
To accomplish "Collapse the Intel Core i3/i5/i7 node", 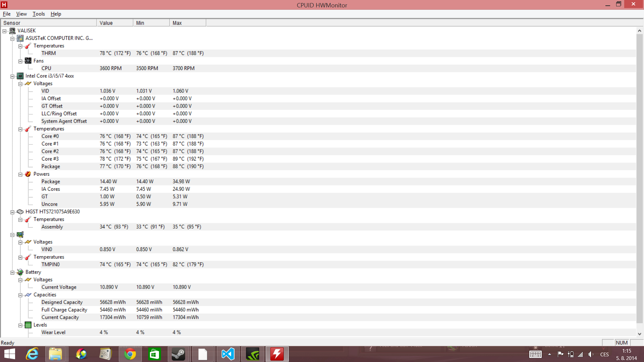I will pyautogui.click(x=12, y=76).
